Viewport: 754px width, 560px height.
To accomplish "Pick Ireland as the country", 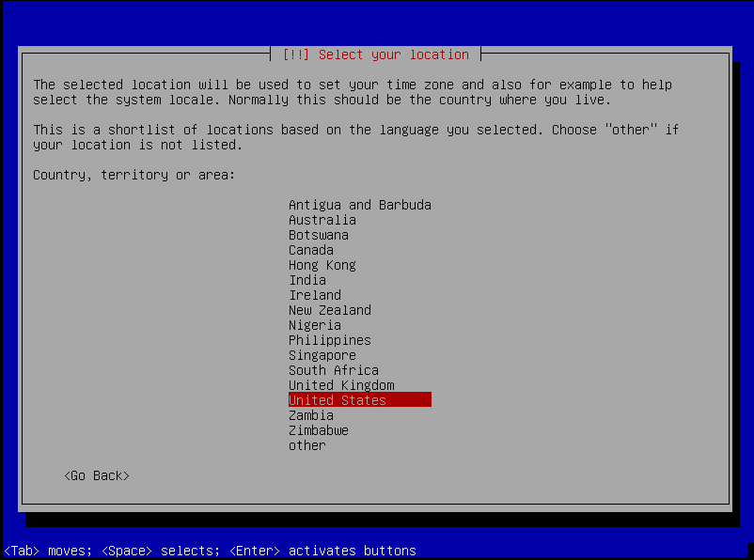I will 314,295.
